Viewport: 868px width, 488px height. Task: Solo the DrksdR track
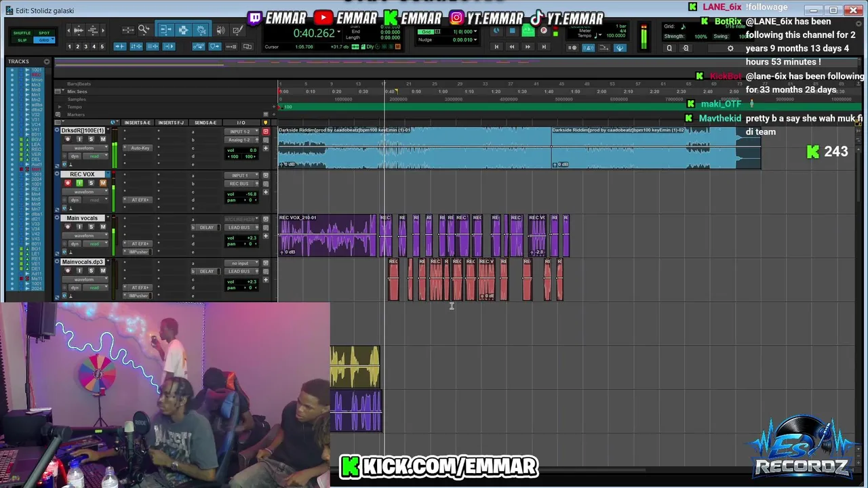[91, 139]
